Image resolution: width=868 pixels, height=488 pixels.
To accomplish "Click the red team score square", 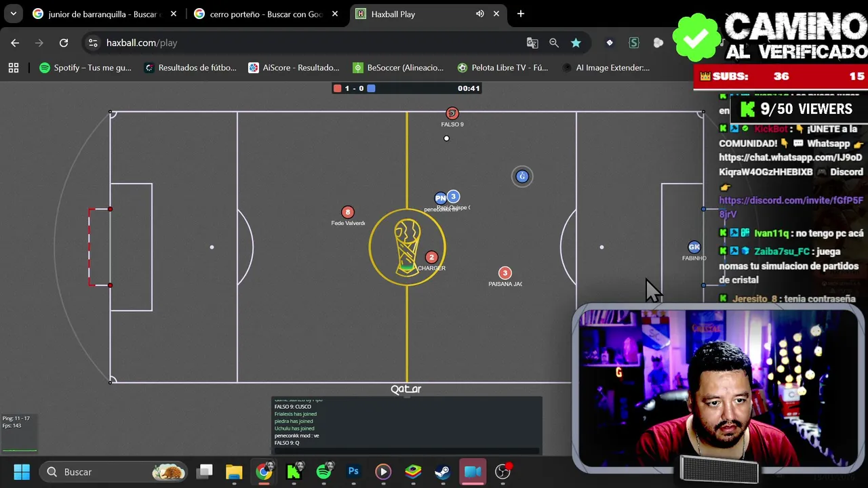I will (337, 88).
